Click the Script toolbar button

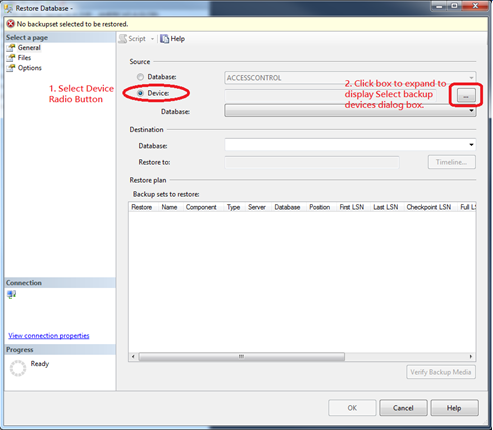click(x=133, y=39)
